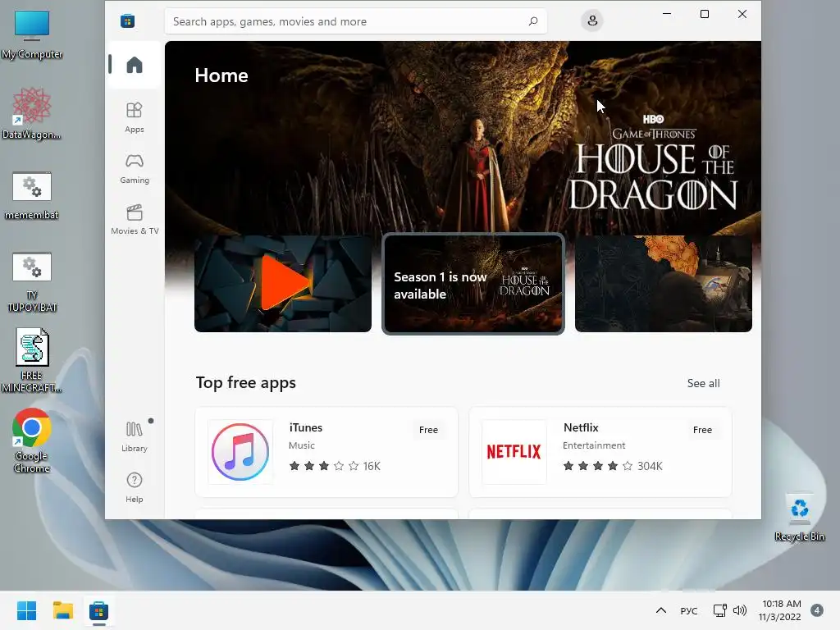Click the Top free apps heading
Image resolution: width=840 pixels, height=630 pixels.
pos(246,382)
